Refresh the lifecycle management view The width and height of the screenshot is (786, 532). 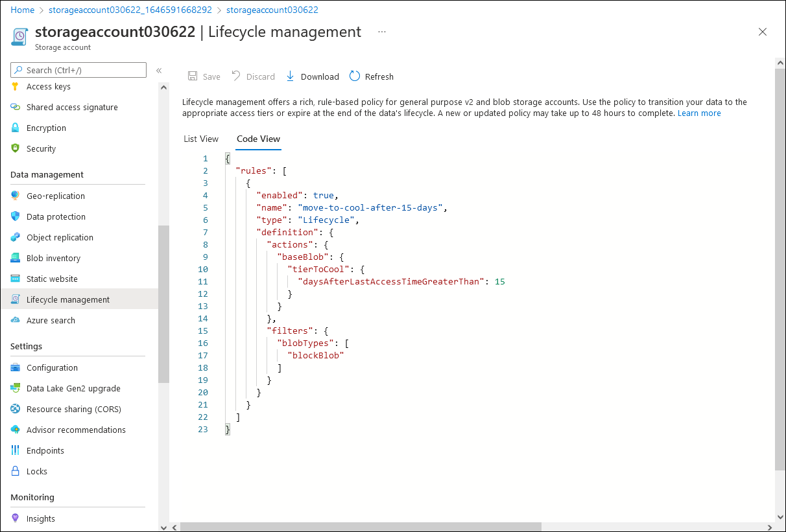pyautogui.click(x=372, y=76)
